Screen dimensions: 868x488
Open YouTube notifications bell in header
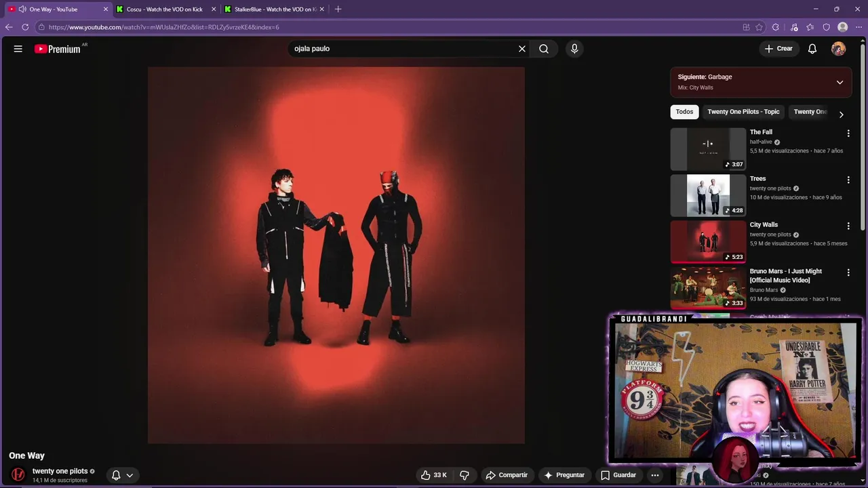coord(812,49)
